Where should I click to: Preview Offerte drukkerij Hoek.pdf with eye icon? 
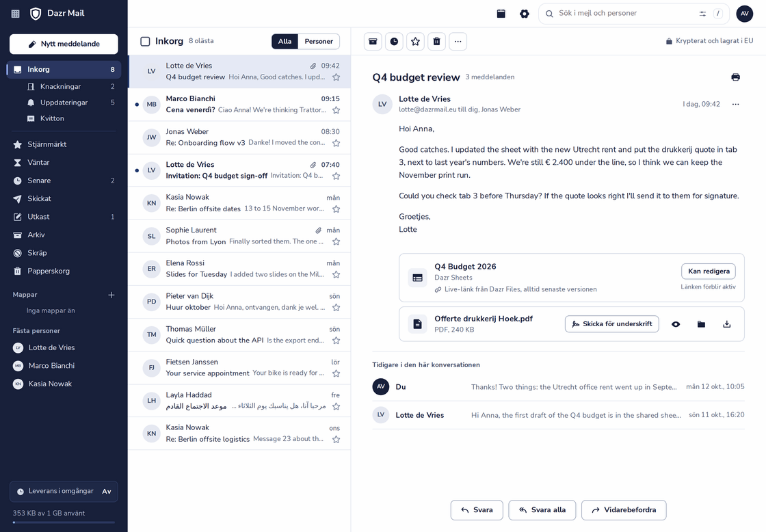click(676, 324)
